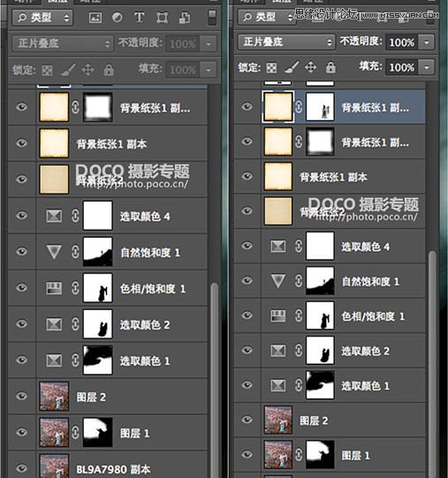This screenshot has width=448, height=478.
Task: Click adjustment layer filter icon in left panel
Action: 118,18
